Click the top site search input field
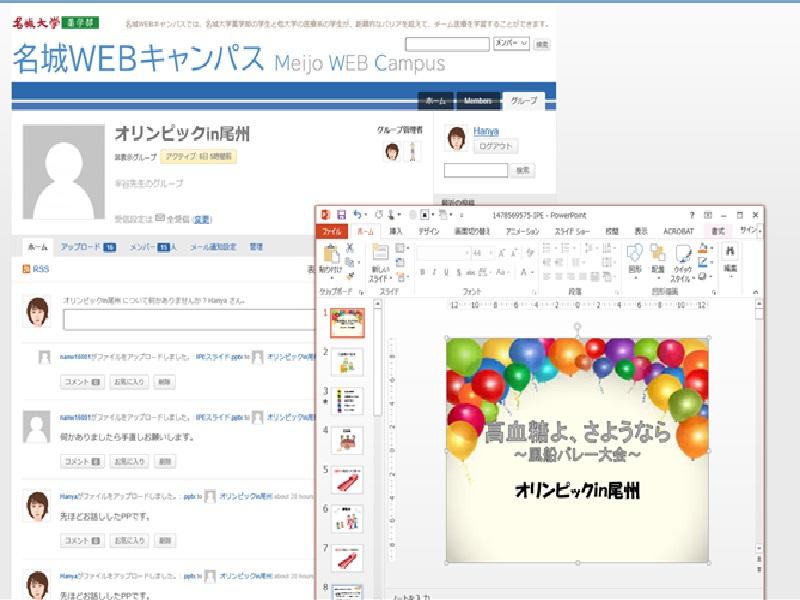Screen dimensions: 800x600 (x=447, y=44)
